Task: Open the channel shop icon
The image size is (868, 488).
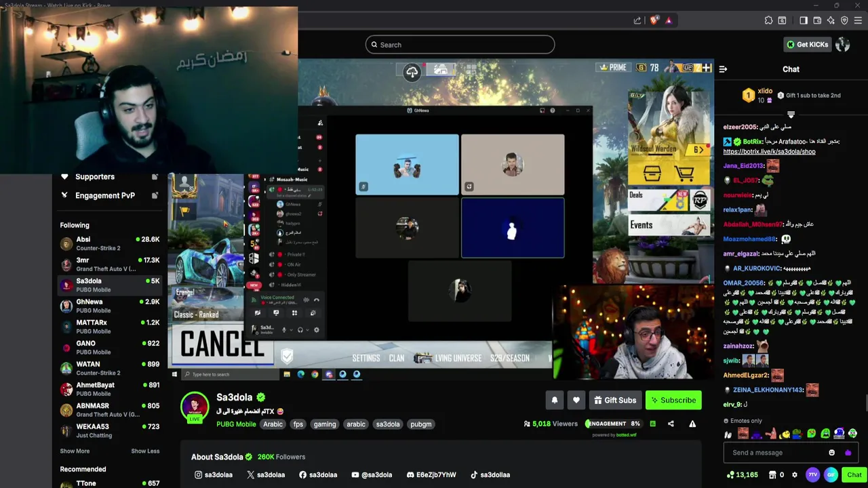Action: pos(772,475)
